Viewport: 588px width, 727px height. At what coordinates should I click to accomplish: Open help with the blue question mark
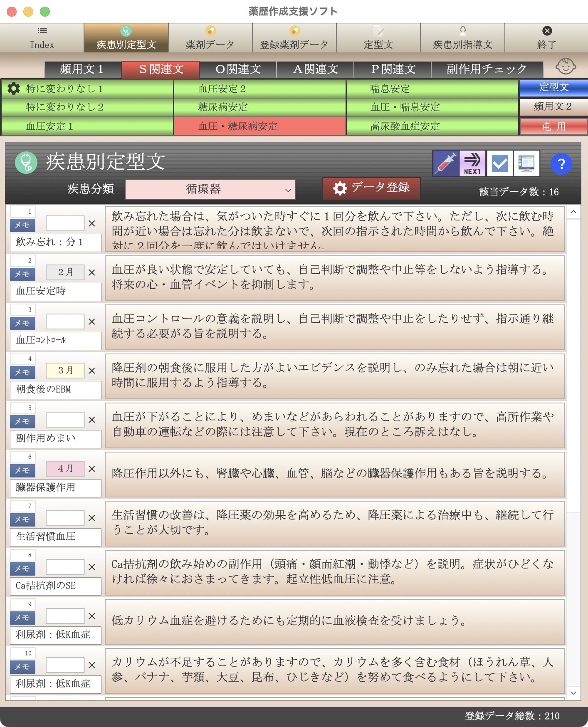(x=561, y=164)
